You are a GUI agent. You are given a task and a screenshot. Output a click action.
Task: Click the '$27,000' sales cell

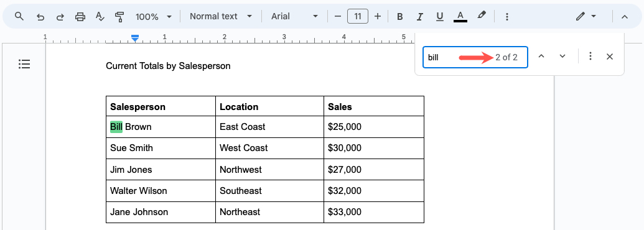[x=374, y=170]
